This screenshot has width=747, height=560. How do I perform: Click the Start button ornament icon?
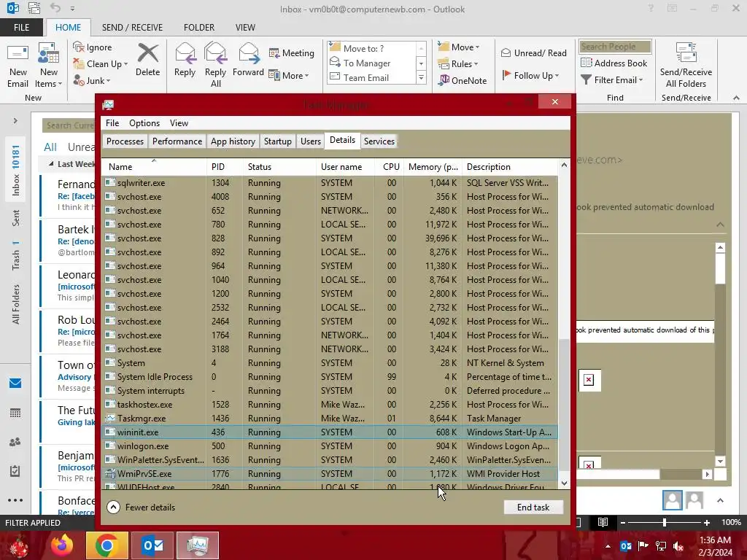(18, 545)
